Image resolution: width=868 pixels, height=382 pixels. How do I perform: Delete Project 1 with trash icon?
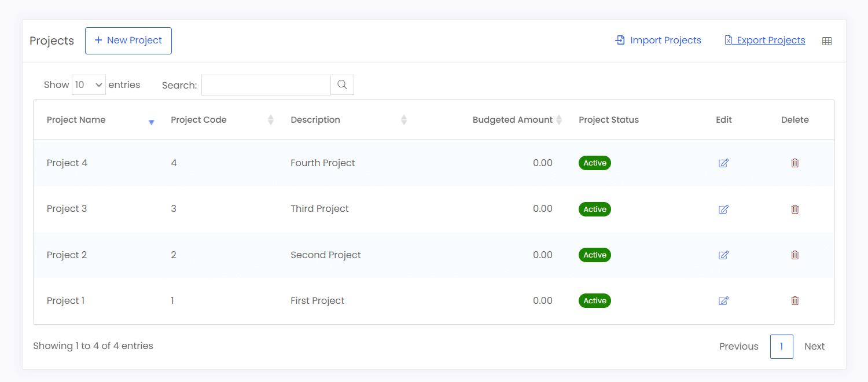(x=795, y=300)
